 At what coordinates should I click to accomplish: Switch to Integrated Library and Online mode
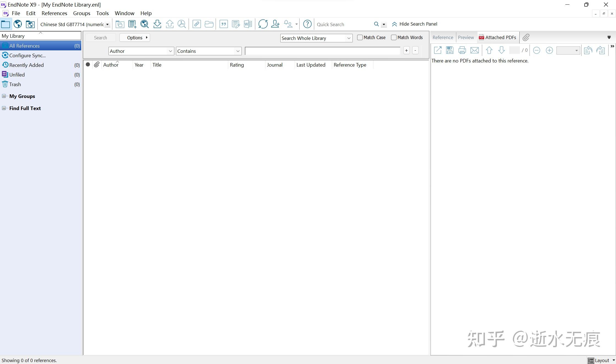pos(30,24)
